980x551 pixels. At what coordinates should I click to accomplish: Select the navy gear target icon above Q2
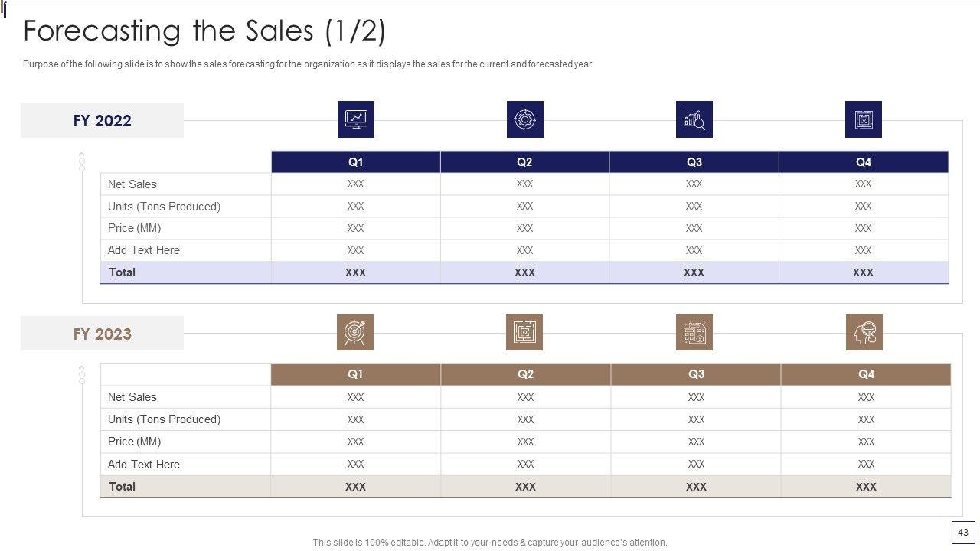tap(525, 119)
